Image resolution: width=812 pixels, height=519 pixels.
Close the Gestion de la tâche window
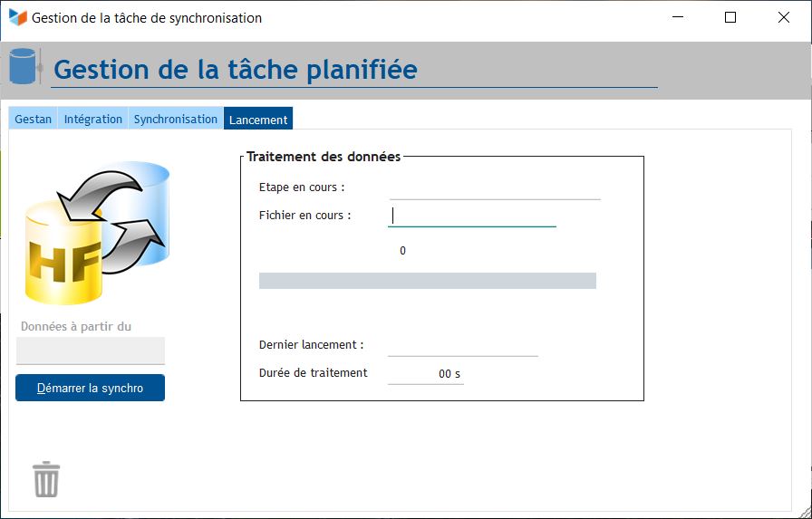point(783,17)
